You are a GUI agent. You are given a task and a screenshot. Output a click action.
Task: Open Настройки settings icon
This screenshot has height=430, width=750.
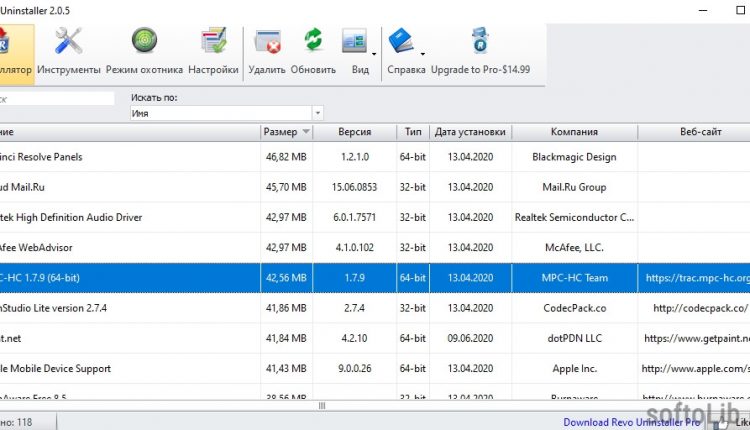[213, 41]
